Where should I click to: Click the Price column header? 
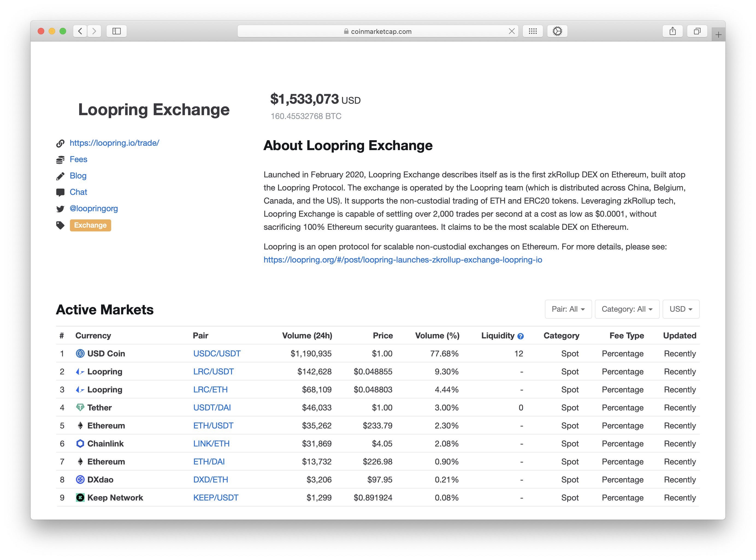pos(383,336)
